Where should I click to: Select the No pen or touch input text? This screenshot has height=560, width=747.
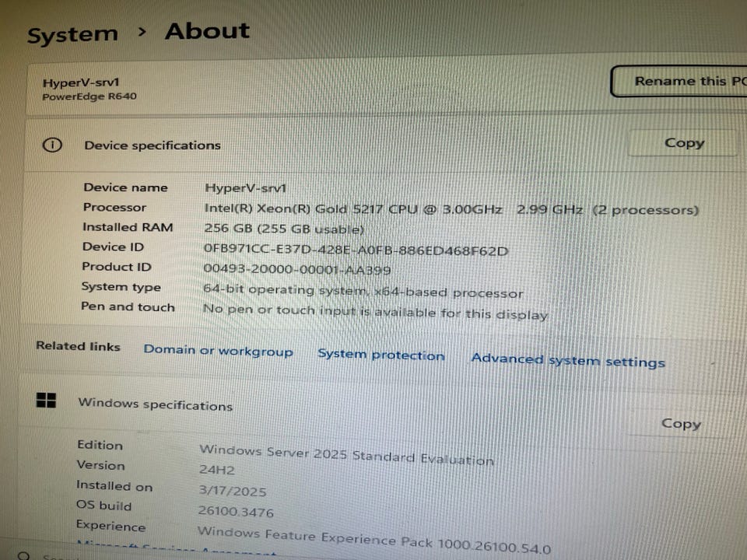point(375,312)
